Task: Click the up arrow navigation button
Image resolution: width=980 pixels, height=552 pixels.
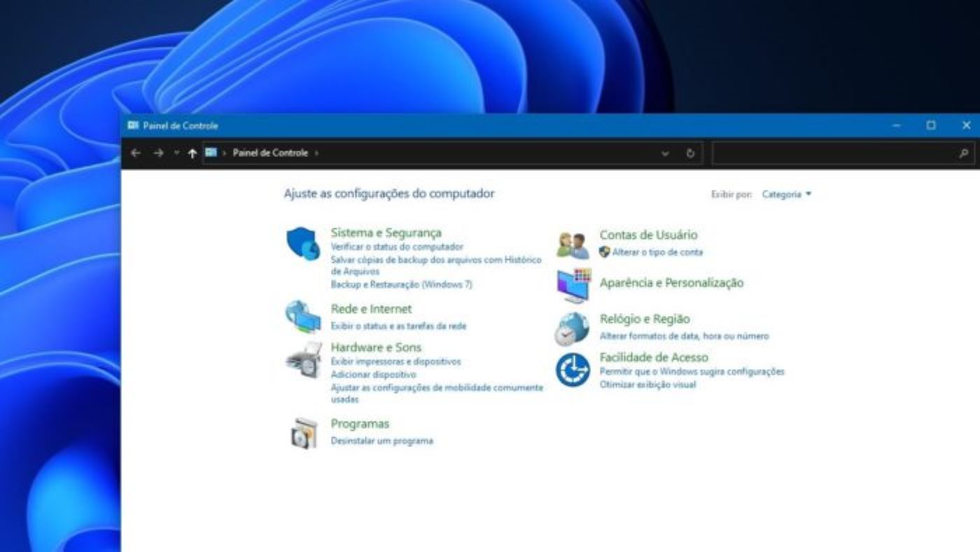Action: 192,153
